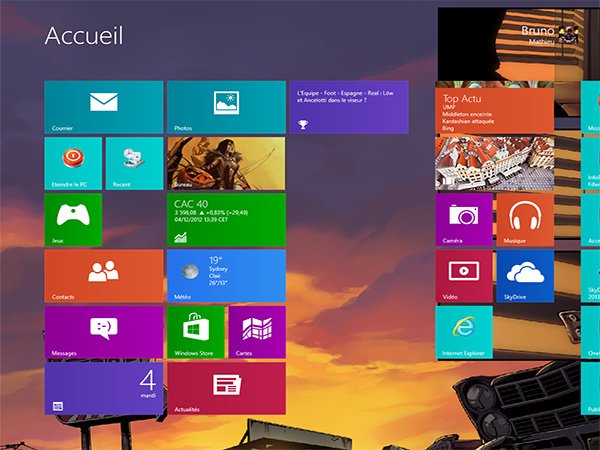Click the CAC 40 heading text

pos(191,204)
